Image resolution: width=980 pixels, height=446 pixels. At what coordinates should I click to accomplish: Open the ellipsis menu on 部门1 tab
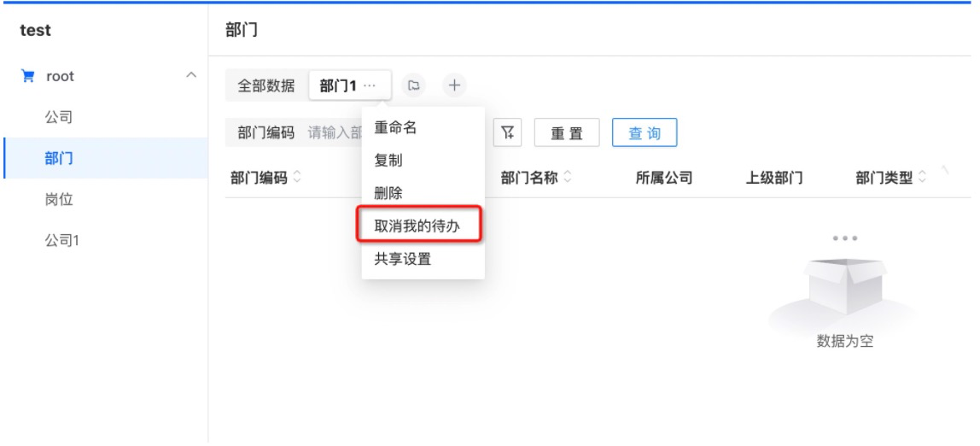tap(370, 85)
